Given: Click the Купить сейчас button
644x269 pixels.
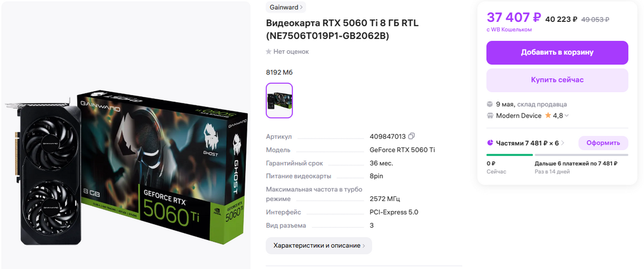Looking at the screenshot, I should click(x=557, y=80).
